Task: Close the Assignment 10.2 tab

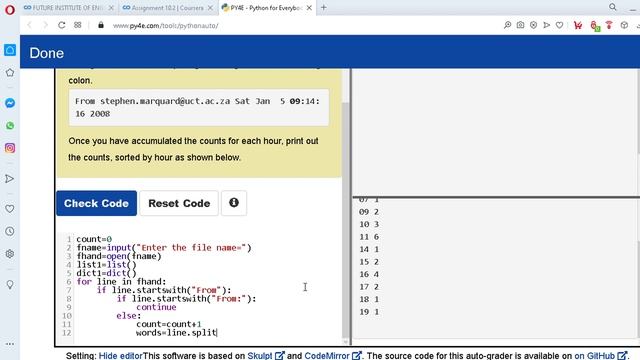Action: (x=210, y=8)
